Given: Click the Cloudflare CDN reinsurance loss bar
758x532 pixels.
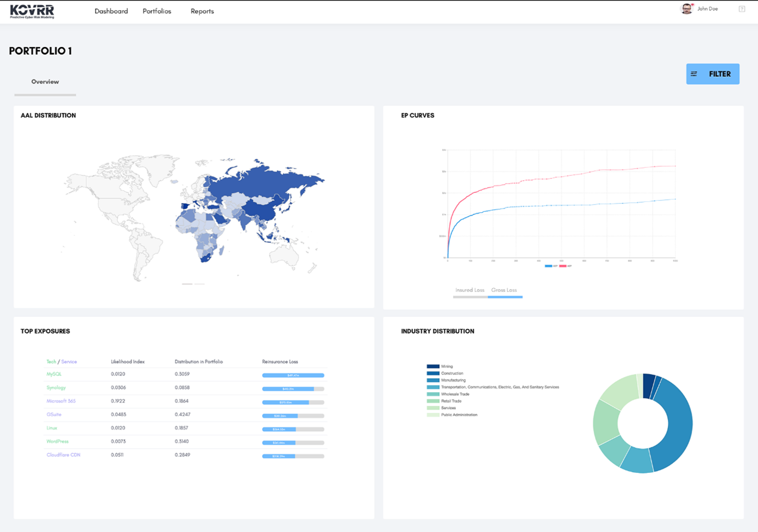Looking at the screenshot, I should [293, 456].
